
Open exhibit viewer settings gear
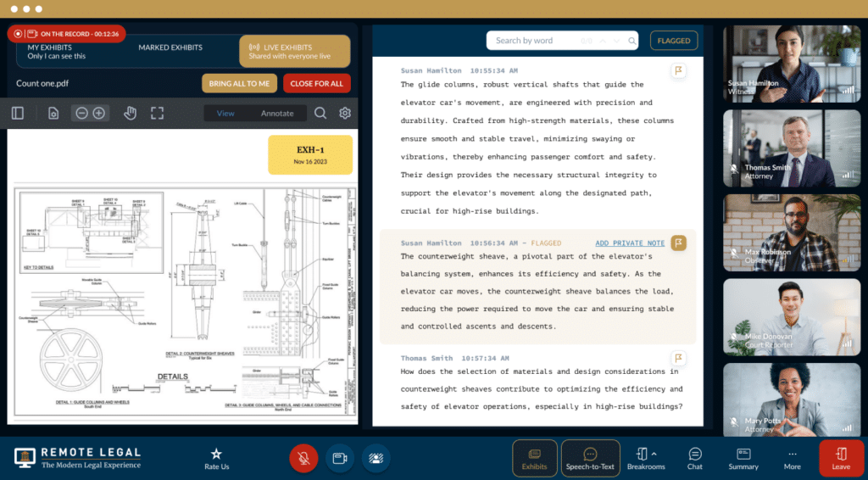pyautogui.click(x=345, y=113)
